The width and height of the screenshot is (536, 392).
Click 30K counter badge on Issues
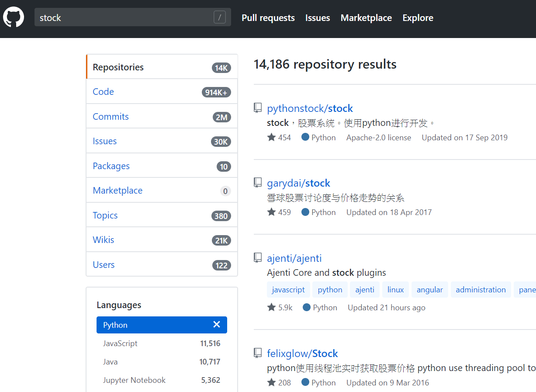pos(221,142)
